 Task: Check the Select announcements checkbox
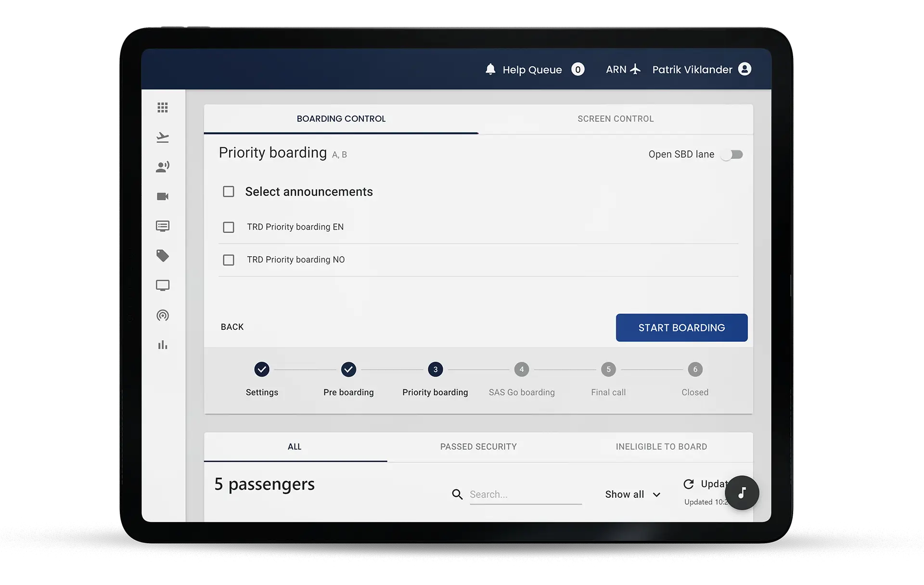click(x=229, y=192)
